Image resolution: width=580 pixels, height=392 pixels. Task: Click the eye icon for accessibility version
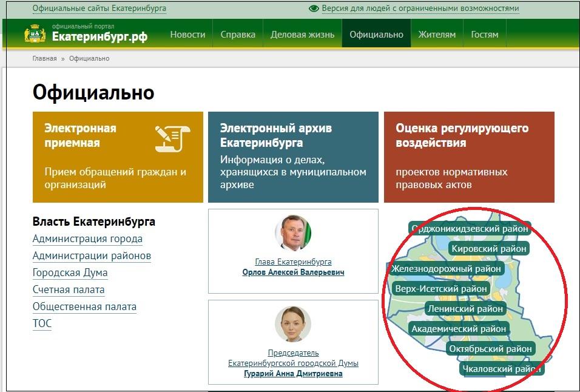click(x=314, y=9)
